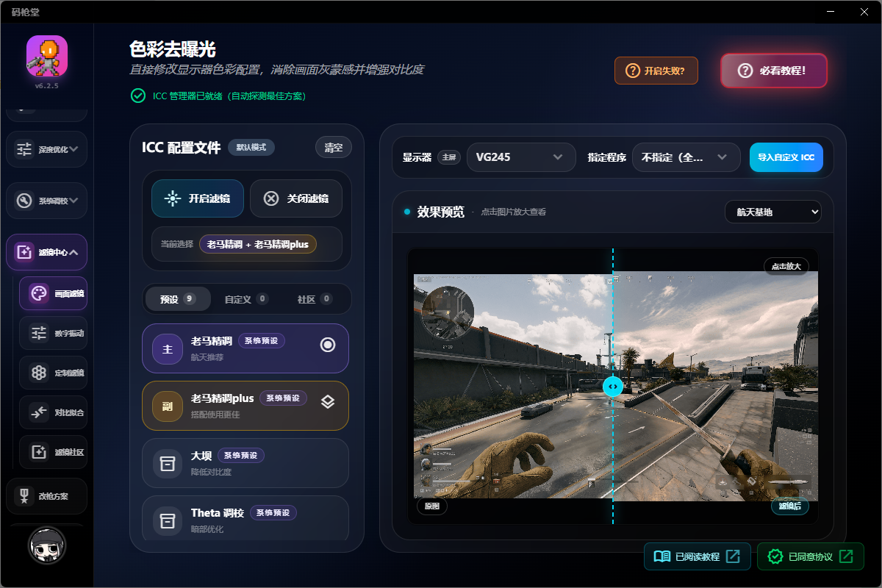Screen dimensions: 882x588
Task: Click the 主 badge on 老马精调
Action: pos(168,348)
